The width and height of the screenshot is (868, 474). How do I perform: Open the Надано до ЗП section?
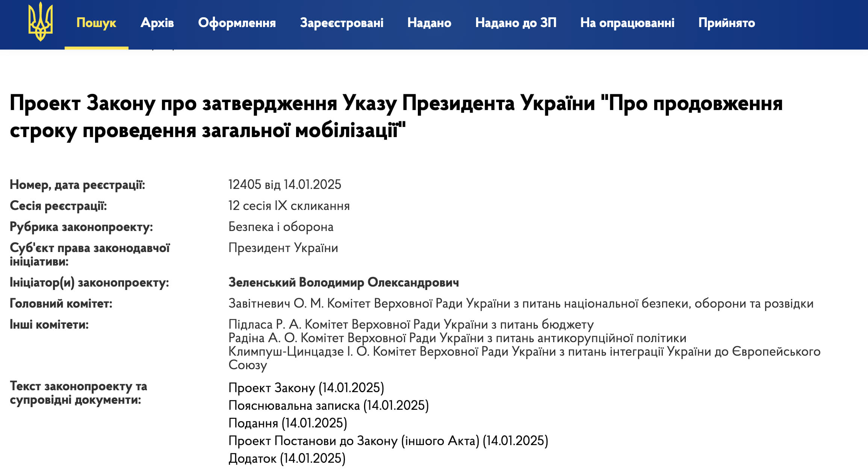tap(516, 23)
